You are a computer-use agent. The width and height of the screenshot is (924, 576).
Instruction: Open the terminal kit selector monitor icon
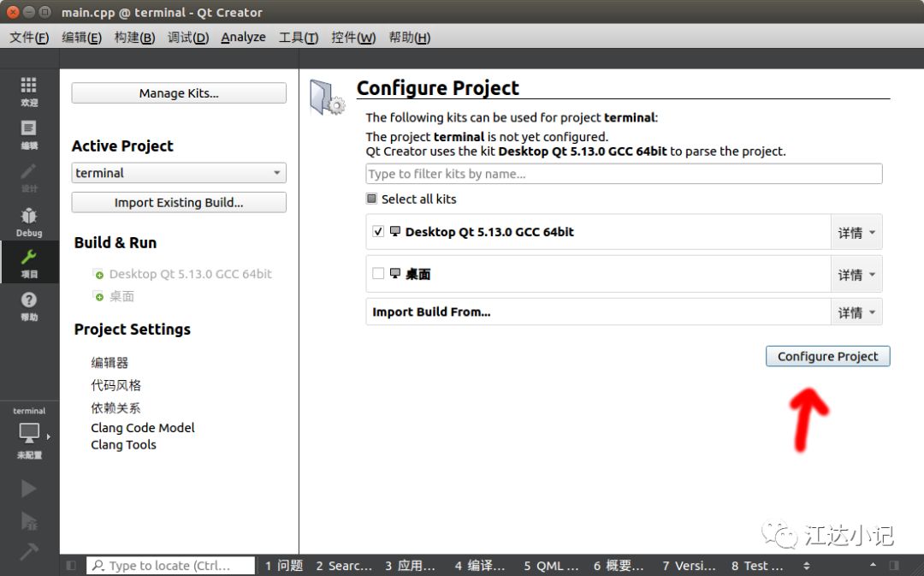point(29,433)
